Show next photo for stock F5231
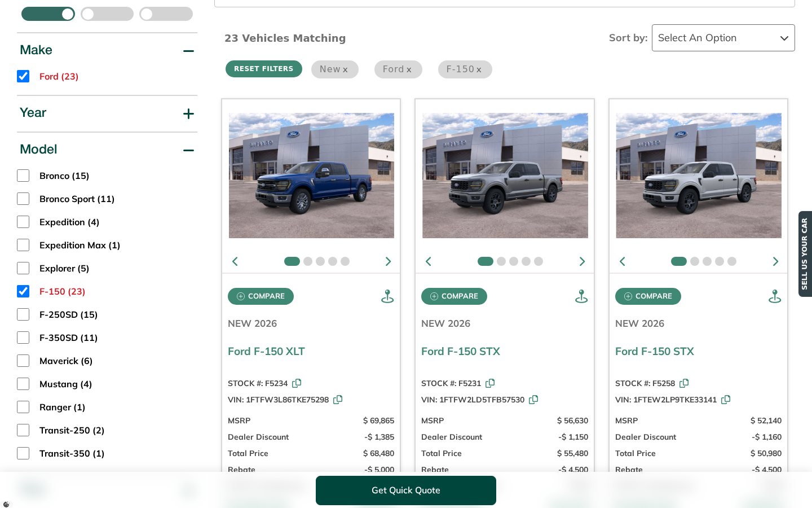812x508 pixels. pos(582,261)
